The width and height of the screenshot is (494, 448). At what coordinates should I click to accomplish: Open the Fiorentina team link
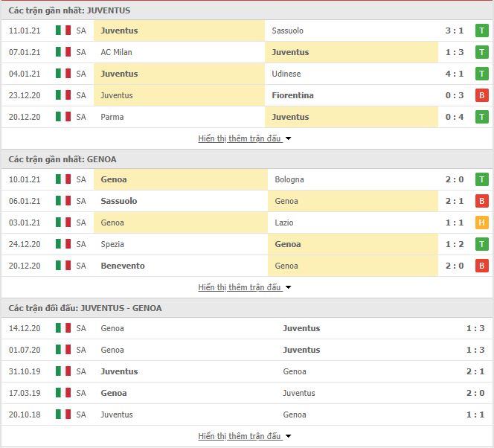[x=292, y=95]
